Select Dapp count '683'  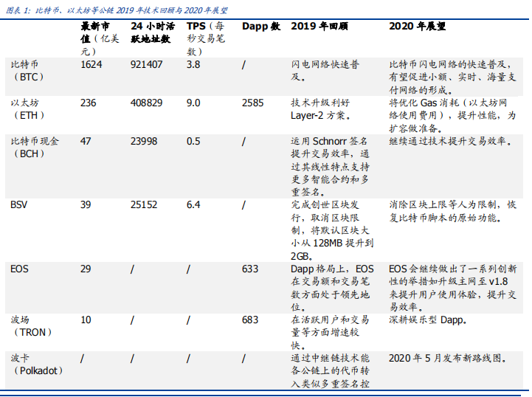250,320
